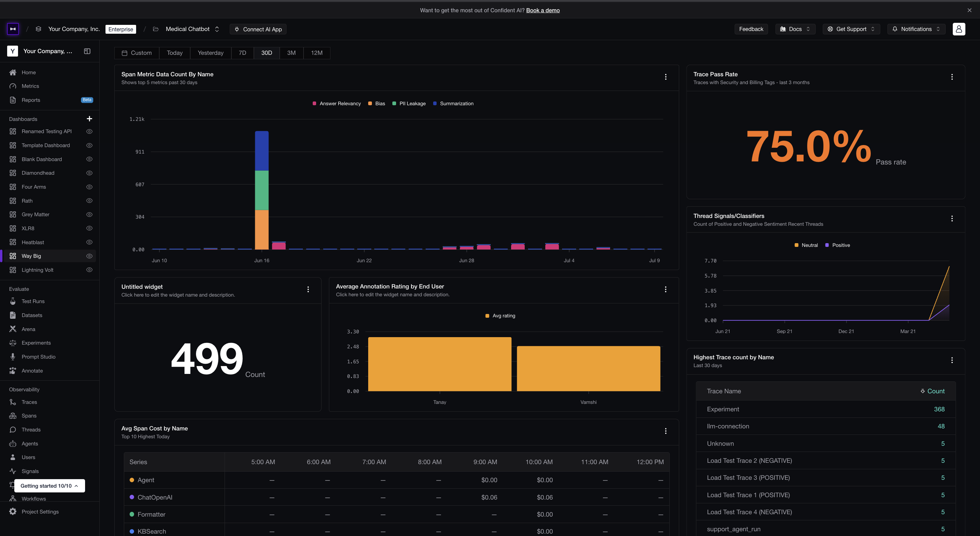Viewport: 980px width, 536px height.
Task: Open the user profile avatar icon
Action: [959, 29]
